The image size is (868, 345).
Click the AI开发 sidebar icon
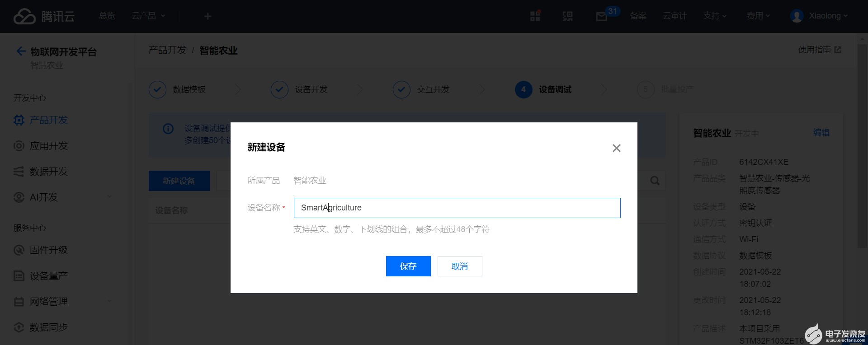(19, 197)
